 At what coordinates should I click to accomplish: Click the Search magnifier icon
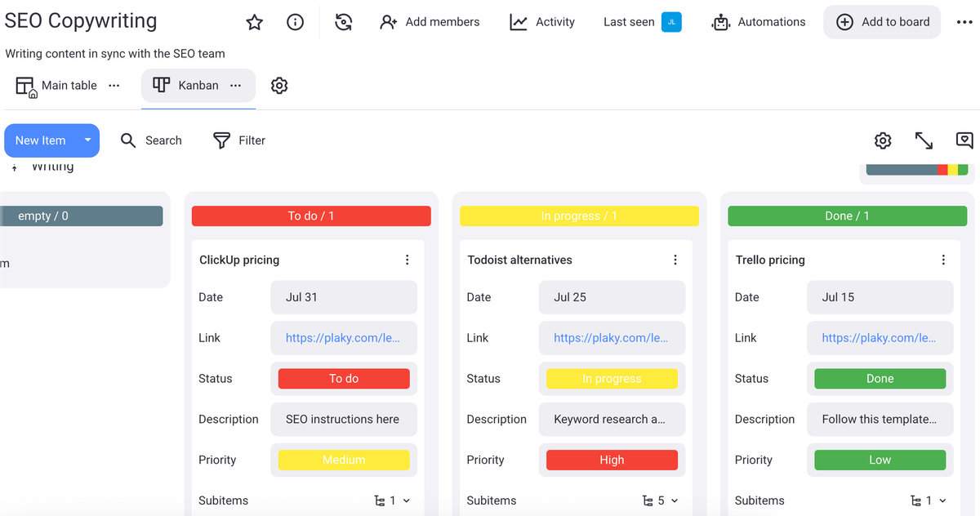(x=128, y=140)
